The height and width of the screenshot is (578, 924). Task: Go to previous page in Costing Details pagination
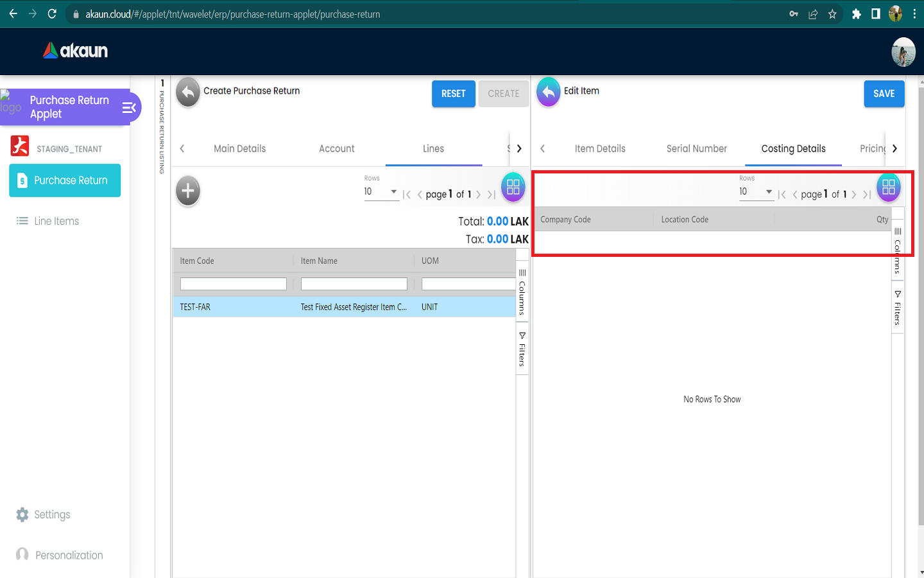tap(795, 195)
